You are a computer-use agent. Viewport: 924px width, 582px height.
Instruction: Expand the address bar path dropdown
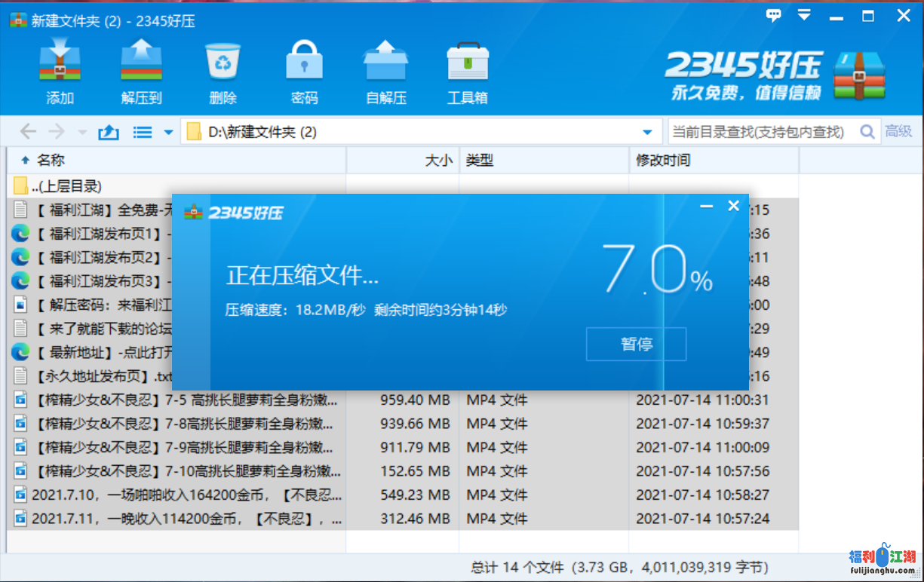[647, 133]
